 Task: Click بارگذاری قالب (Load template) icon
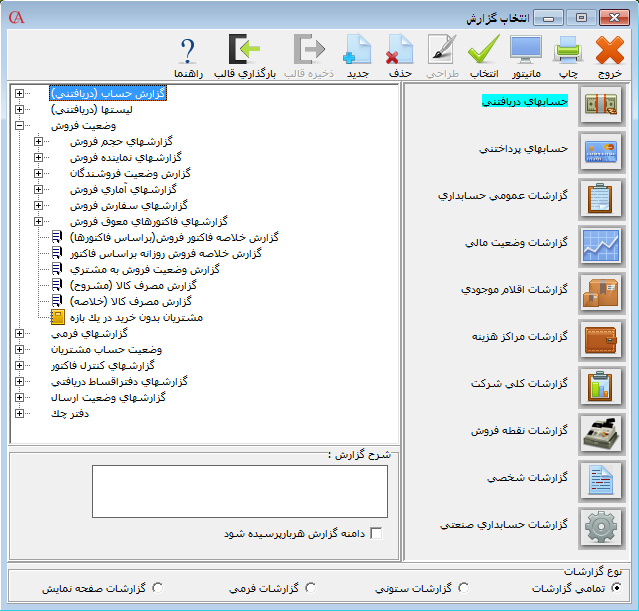click(243, 50)
